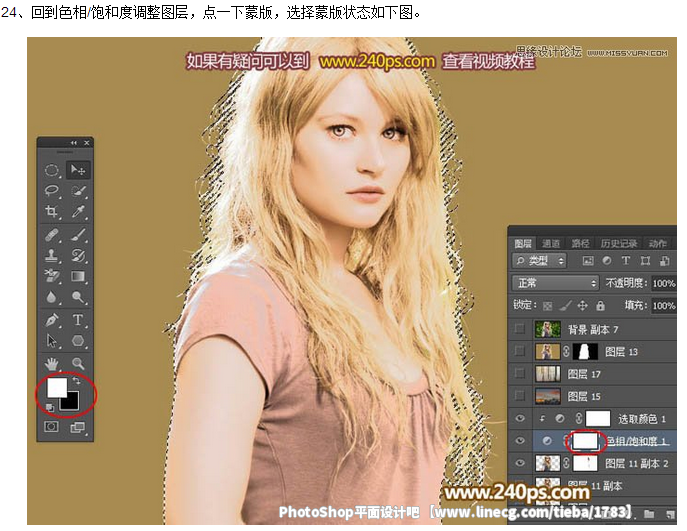Image resolution: width=687 pixels, height=531 pixels.
Task: Lock image pixels with brush icon
Action: pyautogui.click(x=565, y=306)
